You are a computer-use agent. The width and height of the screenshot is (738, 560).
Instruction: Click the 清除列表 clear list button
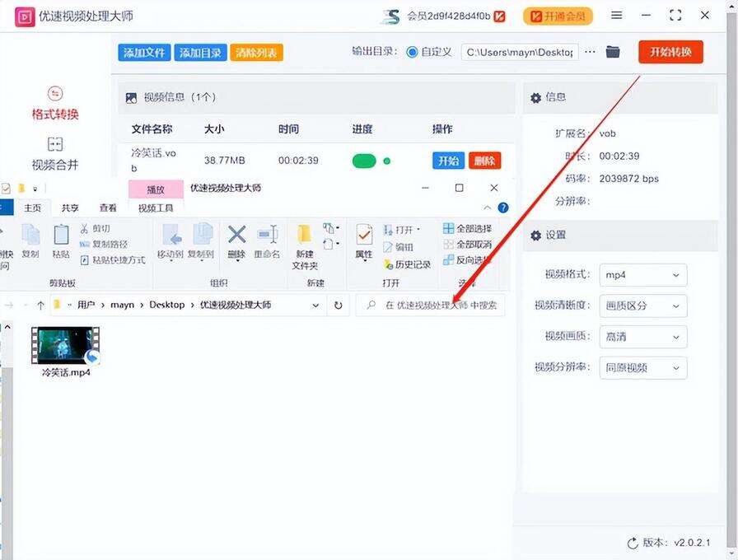pos(256,53)
